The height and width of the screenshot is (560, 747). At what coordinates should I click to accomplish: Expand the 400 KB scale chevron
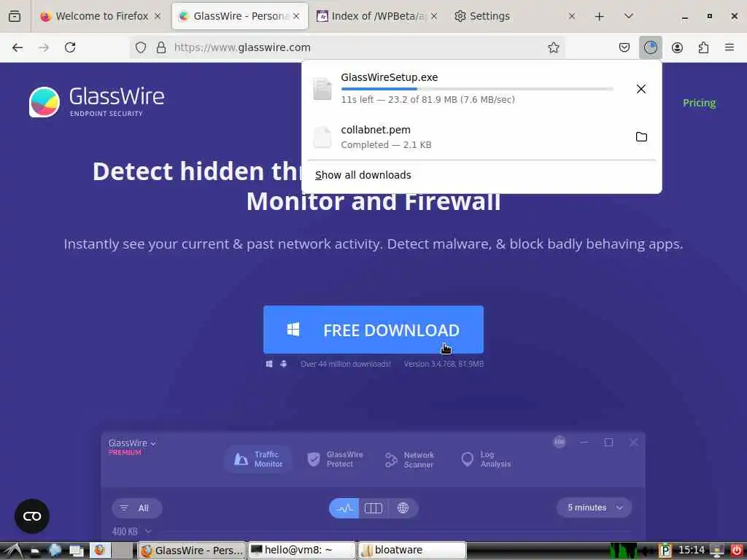[148, 531]
